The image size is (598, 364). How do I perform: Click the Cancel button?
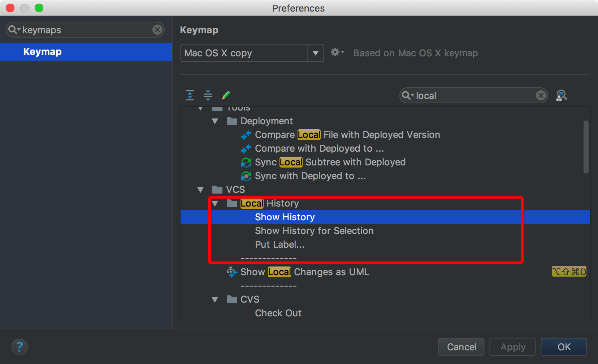click(462, 347)
